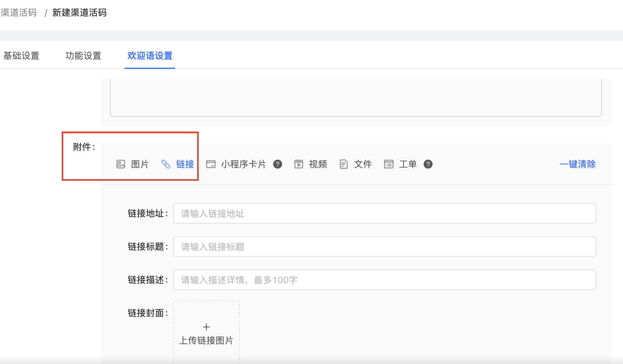Screen dimensions: 623x364
Task: Go back via 渠道活码 breadcrumb
Action: 19,12
